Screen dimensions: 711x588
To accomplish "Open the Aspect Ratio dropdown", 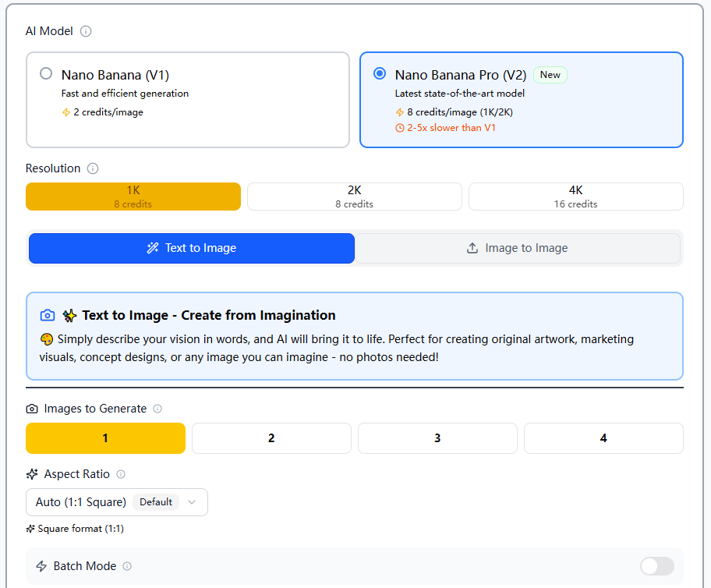I will (116, 502).
